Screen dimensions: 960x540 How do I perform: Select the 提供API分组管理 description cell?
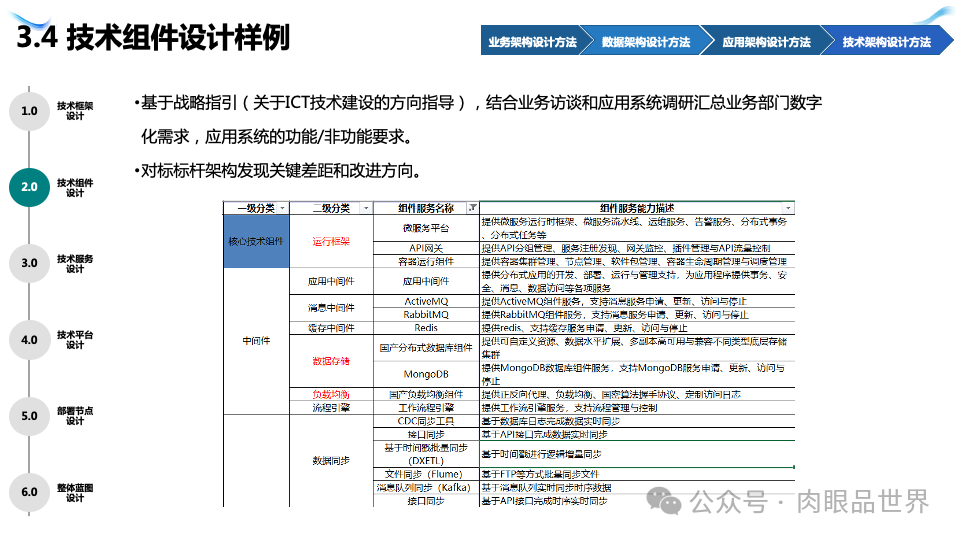[637, 248]
